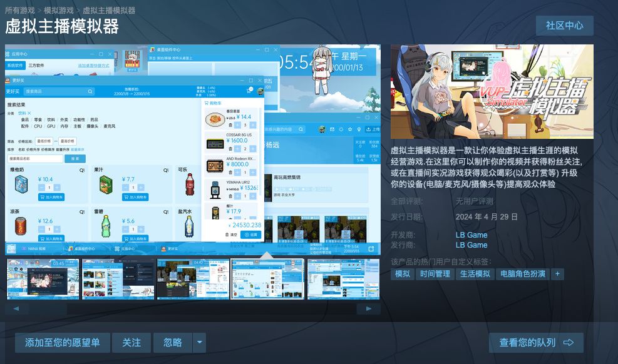Expand the dropdown arrow beside 忽略
Viewport: 618px width, 364px height.
[200, 343]
